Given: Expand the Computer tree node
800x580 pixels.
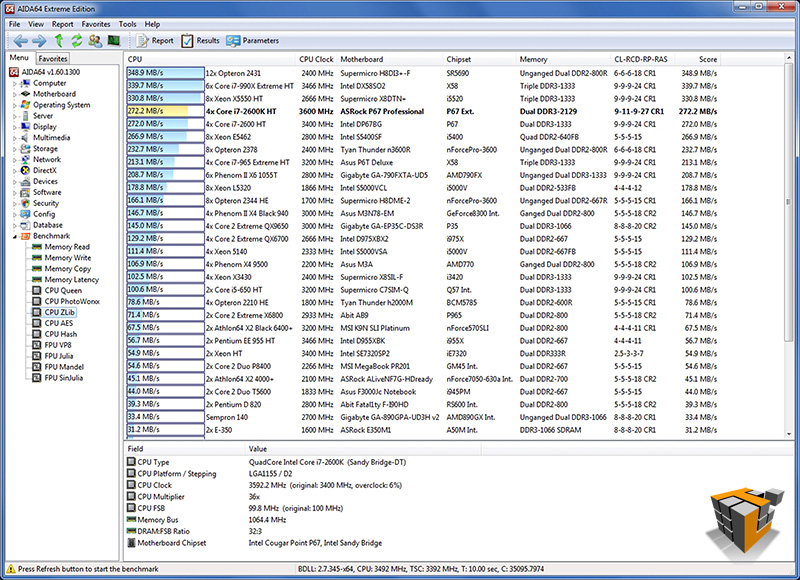Looking at the screenshot, I should point(15,83).
